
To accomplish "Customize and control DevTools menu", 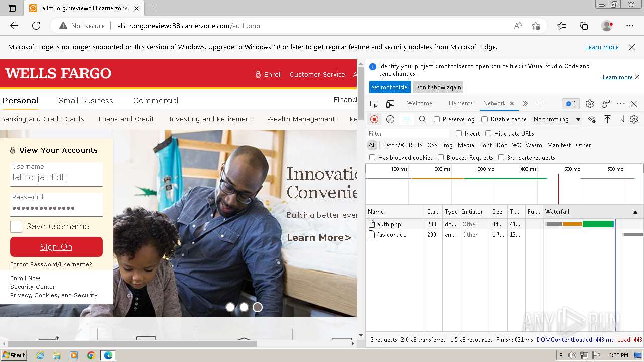I will pyautogui.click(x=621, y=103).
